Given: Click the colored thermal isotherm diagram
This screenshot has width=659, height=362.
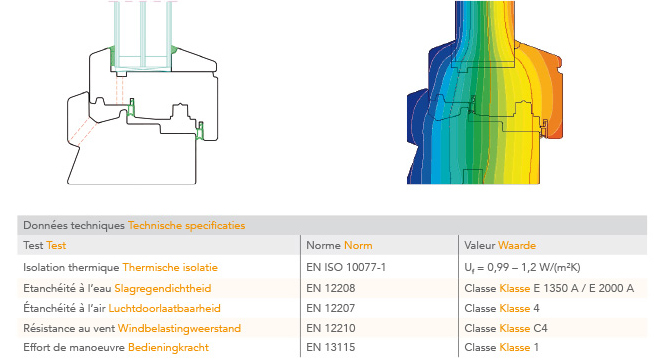Looking at the screenshot, I should point(485,92).
